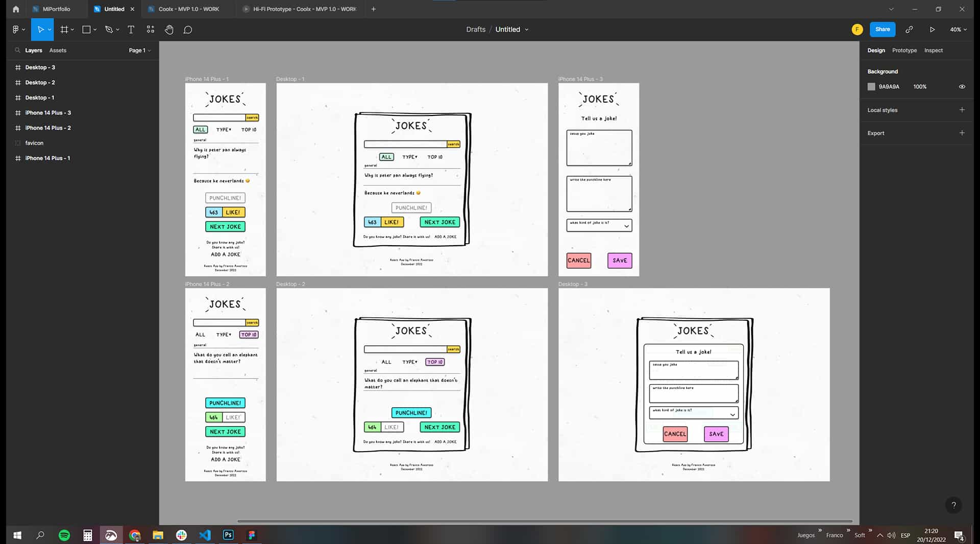The width and height of the screenshot is (980, 544).
Task: Select the Desktop - 3 layer
Action: click(x=40, y=67)
